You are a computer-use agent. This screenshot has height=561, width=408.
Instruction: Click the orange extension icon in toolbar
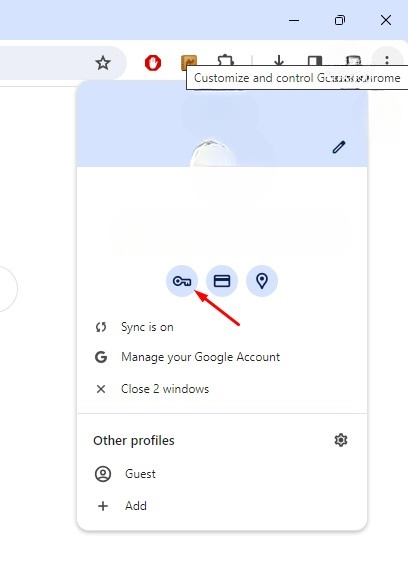coord(189,60)
